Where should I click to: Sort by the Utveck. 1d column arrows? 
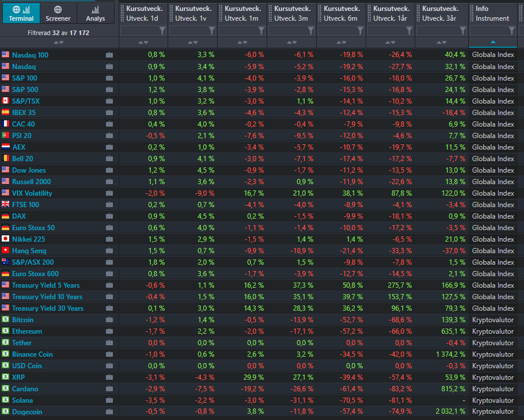click(143, 43)
